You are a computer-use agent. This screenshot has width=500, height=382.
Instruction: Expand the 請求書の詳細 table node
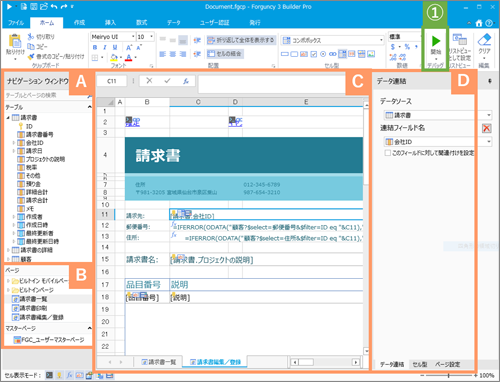[8, 250]
